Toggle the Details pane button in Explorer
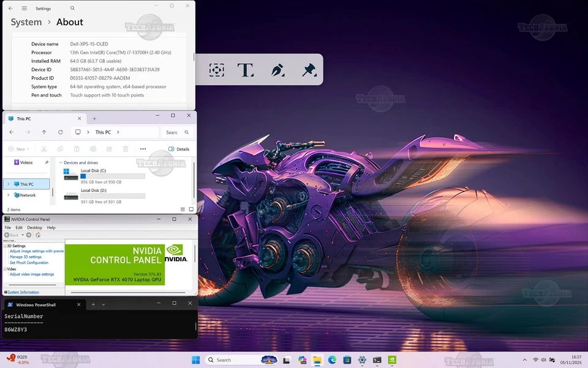The height and width of the screenshot is (368, 588). click(x=179, y=149)
